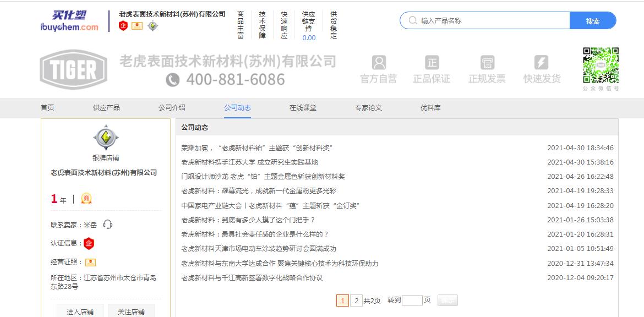644x317 pixels.
Task: Select the 公司动态 nav tab
Action: [237, 108]
